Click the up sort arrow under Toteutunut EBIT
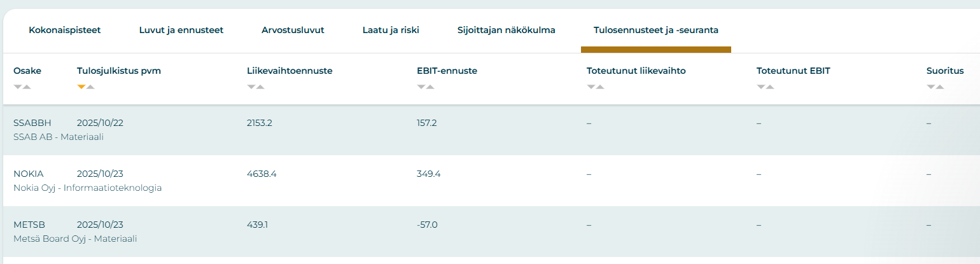 pyautogui.click(x=770, y=87)
